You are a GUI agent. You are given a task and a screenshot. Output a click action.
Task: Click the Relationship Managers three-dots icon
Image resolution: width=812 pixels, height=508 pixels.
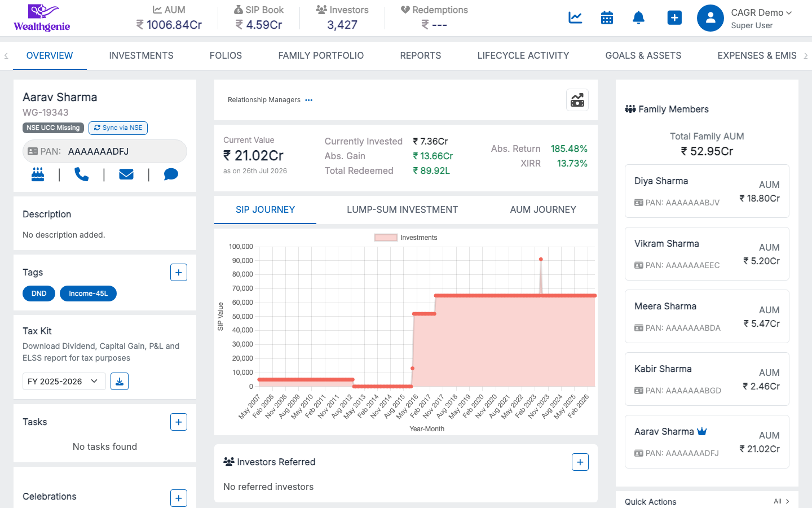coord(308,100)
